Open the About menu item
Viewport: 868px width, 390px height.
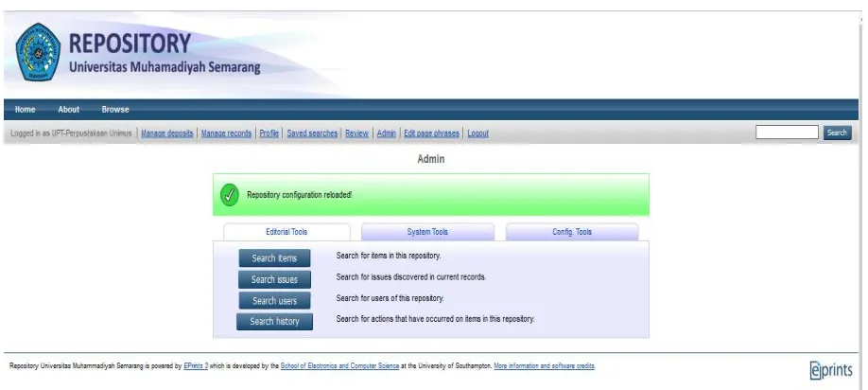(x=69, y=109)
